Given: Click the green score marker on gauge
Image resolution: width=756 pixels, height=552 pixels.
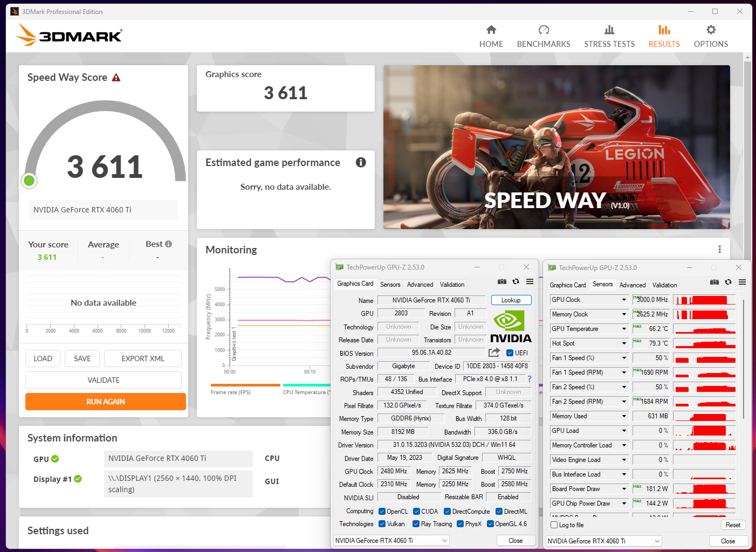Looking at the screenshot, I should click(x=30, y=181).
